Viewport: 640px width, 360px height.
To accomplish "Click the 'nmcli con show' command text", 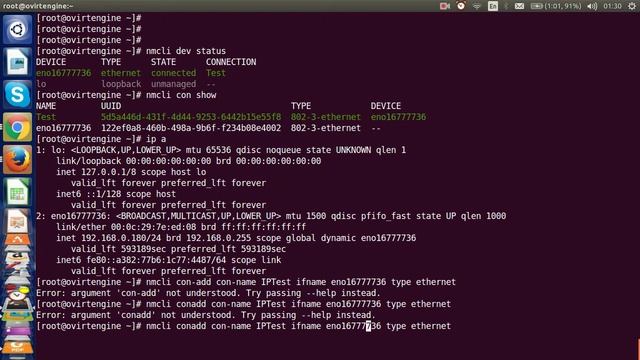I will pyautogui.click(x=181, y=95).
